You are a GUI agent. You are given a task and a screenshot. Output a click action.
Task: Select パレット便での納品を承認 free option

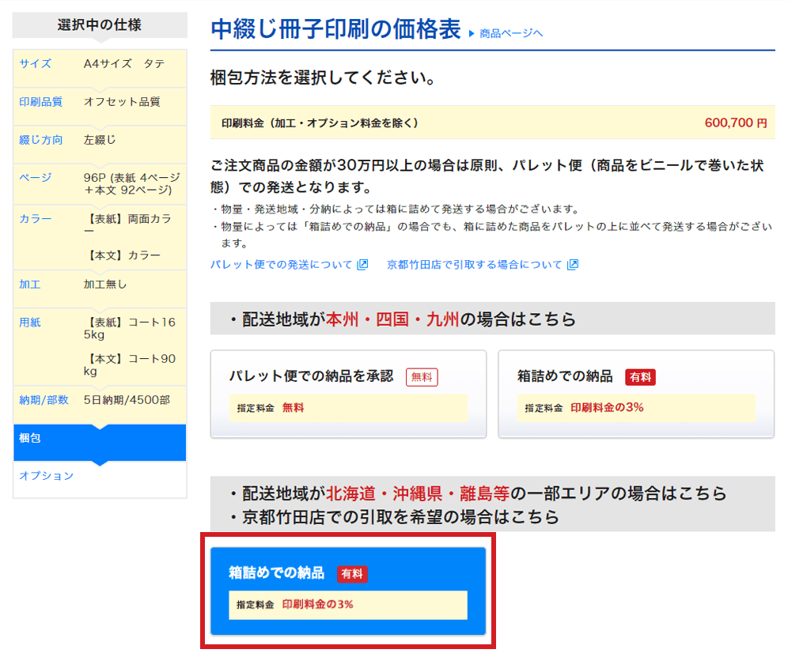pos(348,394)
